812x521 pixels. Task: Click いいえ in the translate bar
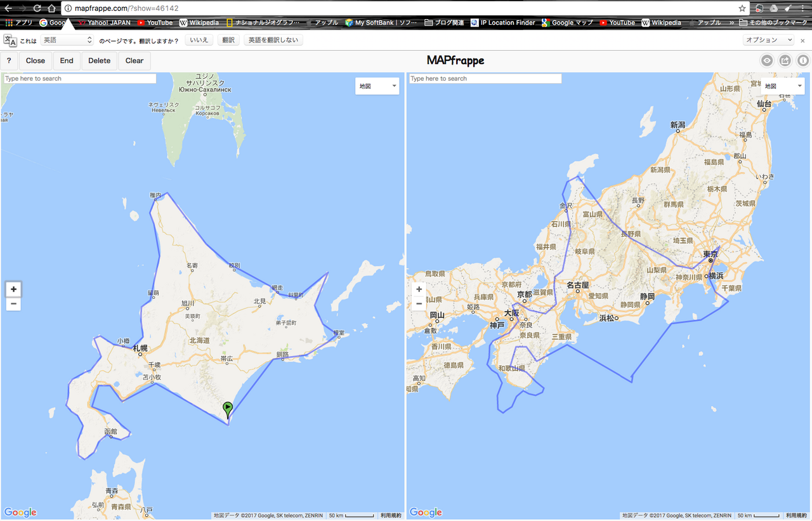click(x=199, y=40)
